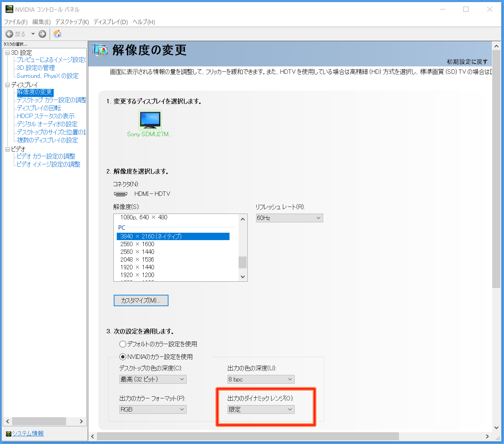
Task: Open the RGB output color format dropdown
Action: click(153, 409)
